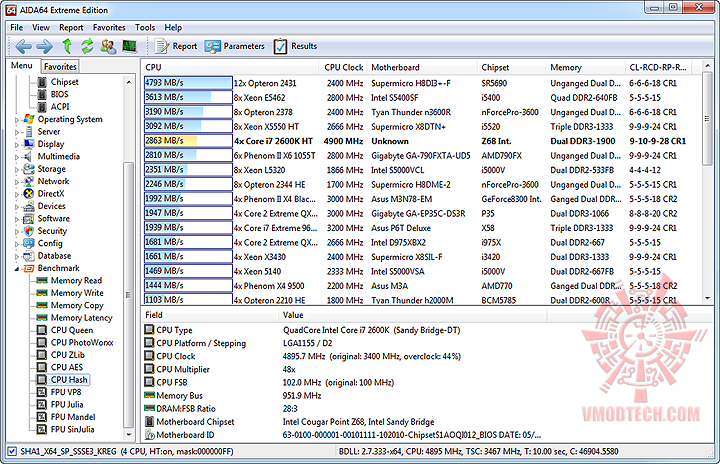Sort by the Chipset column header
The image size is (720, 464).
pyautogui.click(x=512, y=67)
